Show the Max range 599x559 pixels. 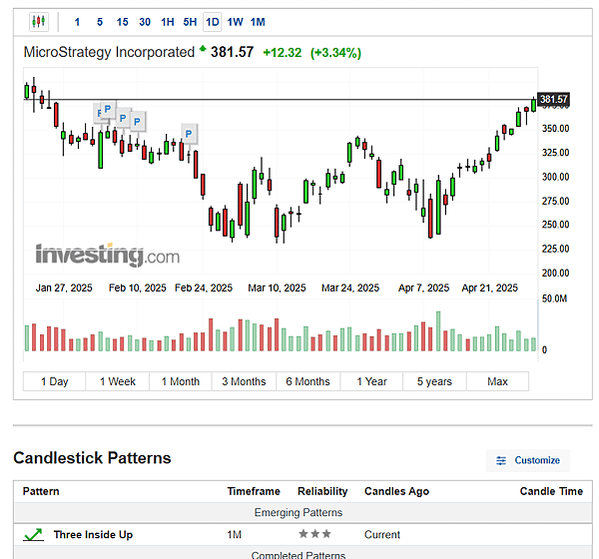pos(497,381)
